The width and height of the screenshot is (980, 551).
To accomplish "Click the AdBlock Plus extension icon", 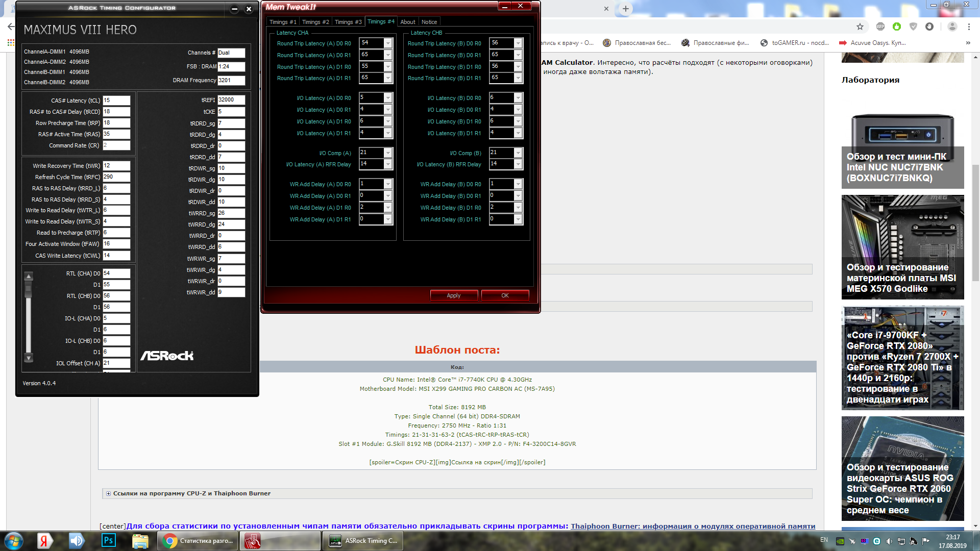I will pos(880,27).
